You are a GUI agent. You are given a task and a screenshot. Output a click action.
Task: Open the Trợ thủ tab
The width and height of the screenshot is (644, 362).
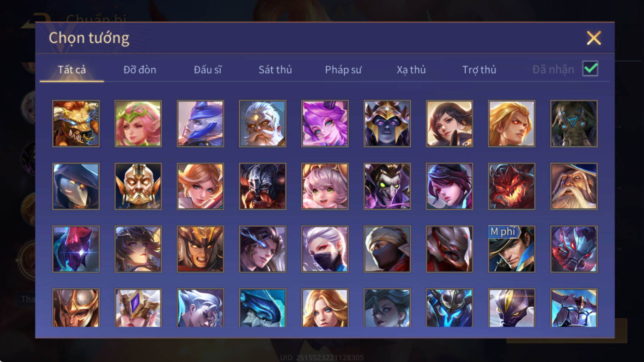click(479, 70)
